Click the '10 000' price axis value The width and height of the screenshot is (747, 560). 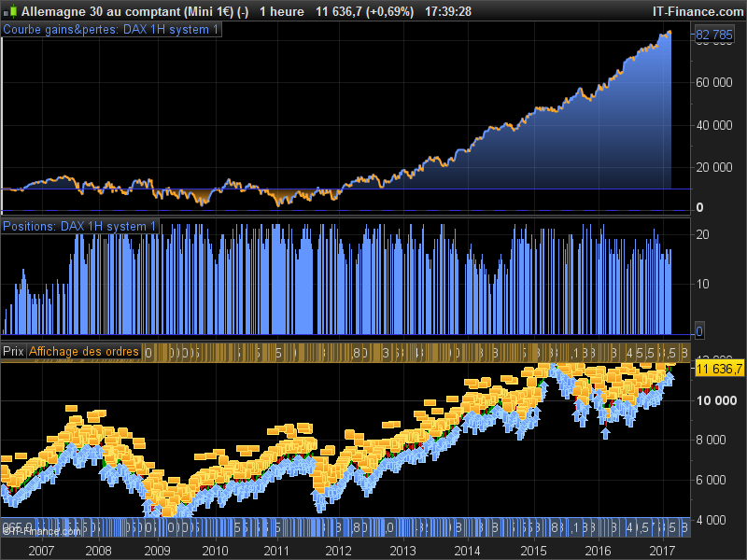click(716, 400)
